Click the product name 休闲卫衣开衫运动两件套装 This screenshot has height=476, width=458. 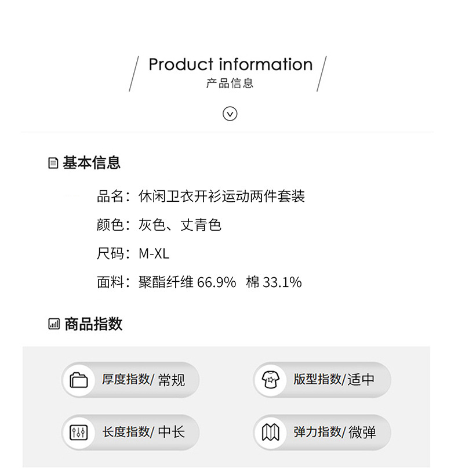(221, 197)
